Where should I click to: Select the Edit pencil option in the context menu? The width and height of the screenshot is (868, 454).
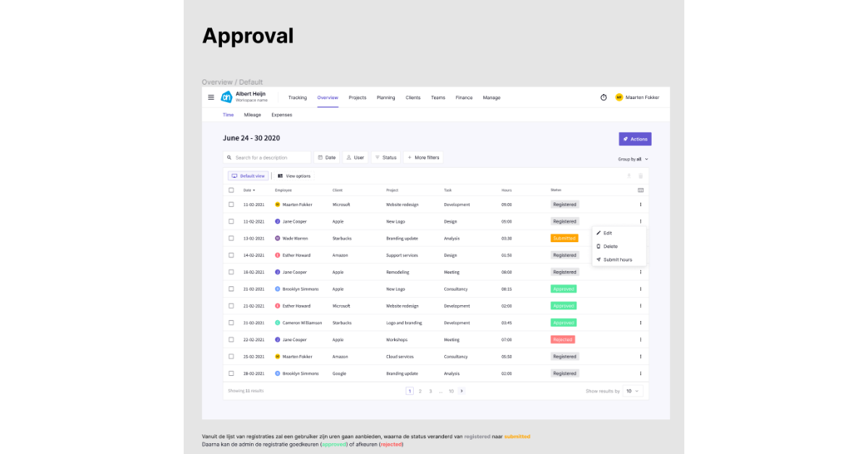[608, 233]
